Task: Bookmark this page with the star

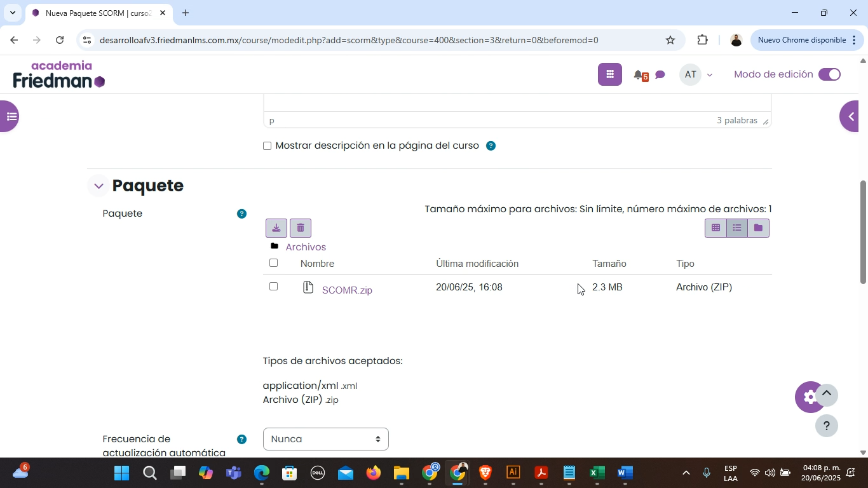Action: click(x=670, y=40)
